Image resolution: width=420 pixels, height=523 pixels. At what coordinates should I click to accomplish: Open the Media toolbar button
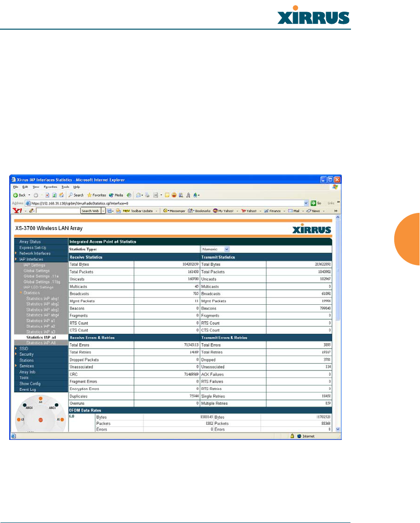(x=116, y=195)
